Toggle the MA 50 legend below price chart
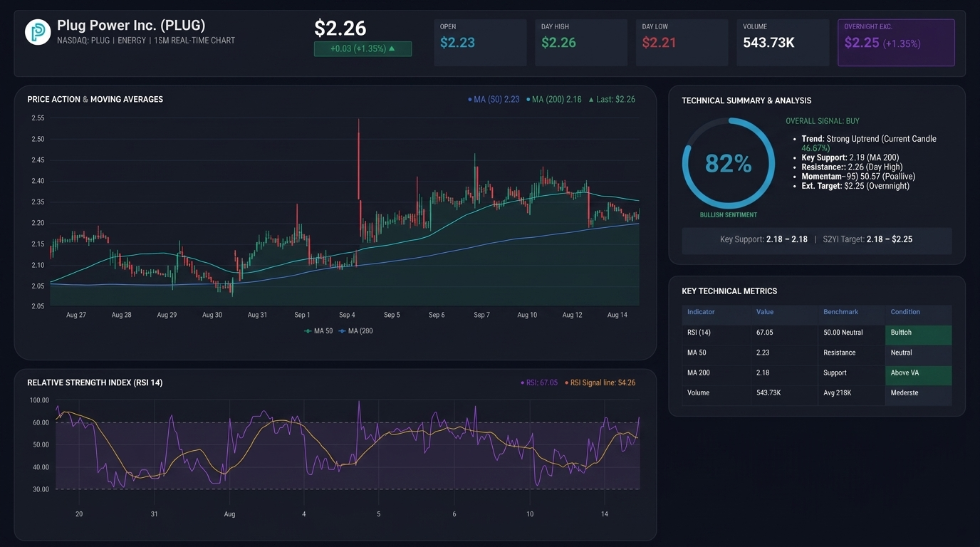This screenshot has height=547, width=980. (318, 331)
